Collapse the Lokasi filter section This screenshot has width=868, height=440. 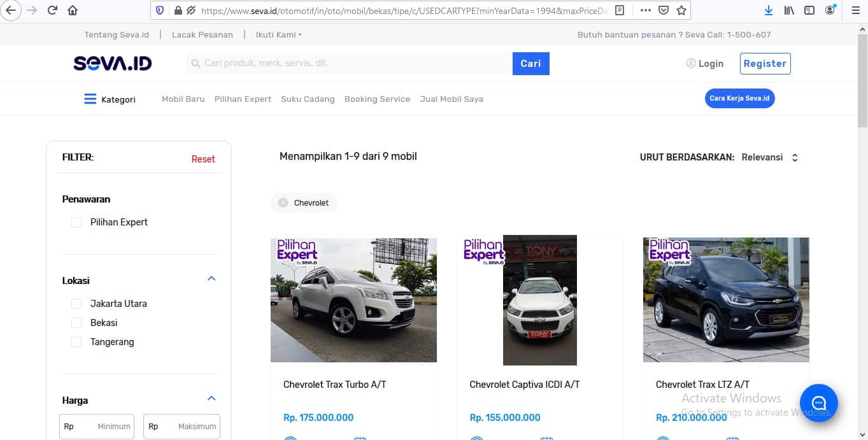(211, 279)
